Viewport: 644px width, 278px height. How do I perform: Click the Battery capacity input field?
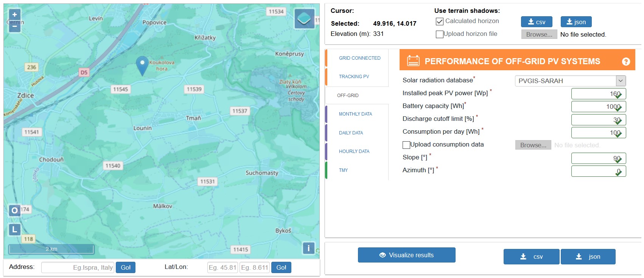(x=598, y=107)
